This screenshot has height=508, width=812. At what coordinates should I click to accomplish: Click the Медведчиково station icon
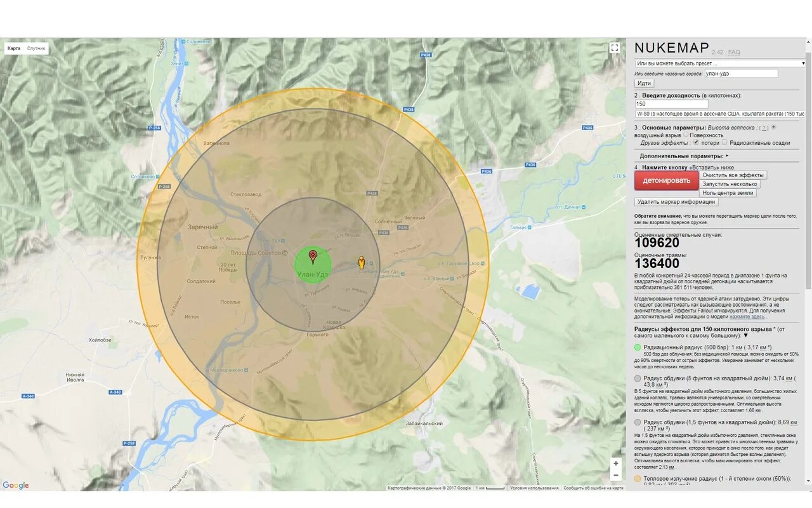coord(245,370)
